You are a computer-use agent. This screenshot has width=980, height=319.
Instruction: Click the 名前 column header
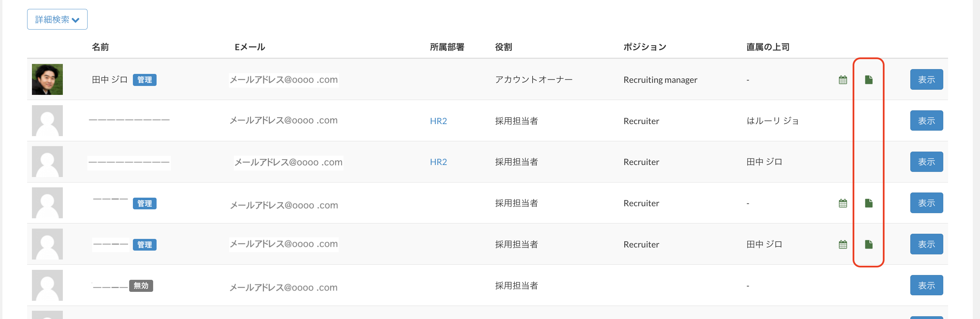click(100, 47)
